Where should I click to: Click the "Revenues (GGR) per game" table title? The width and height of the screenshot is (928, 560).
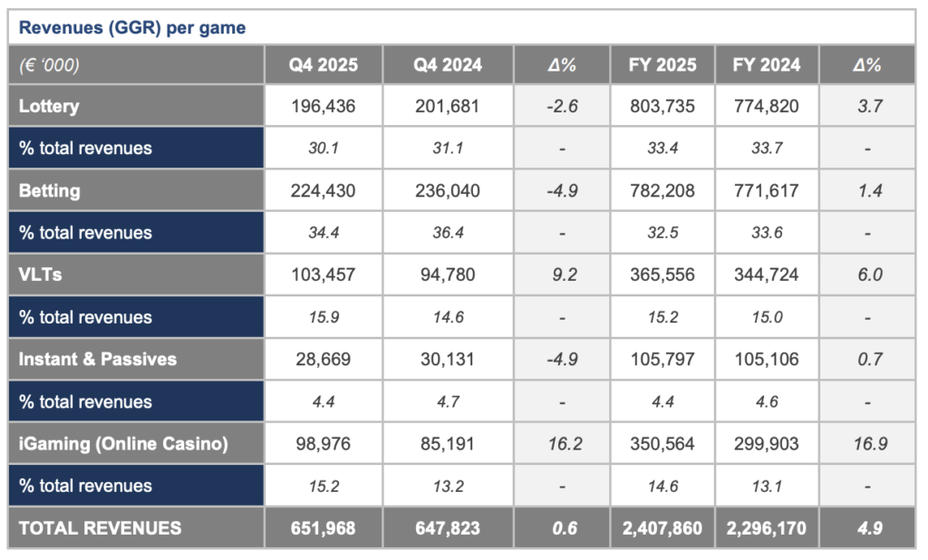pos(132,28)
